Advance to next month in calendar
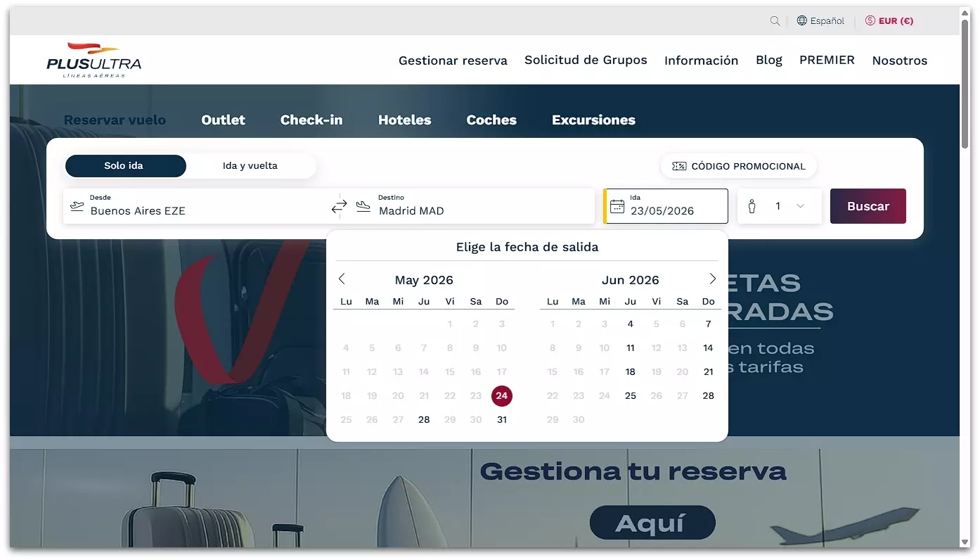980x560 pixels. [712, 279]
